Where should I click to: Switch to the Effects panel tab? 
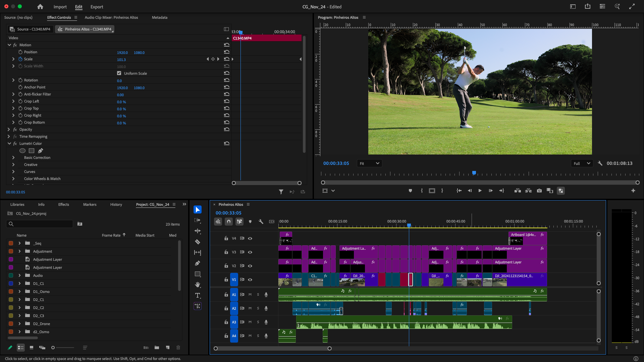(63, 204)
